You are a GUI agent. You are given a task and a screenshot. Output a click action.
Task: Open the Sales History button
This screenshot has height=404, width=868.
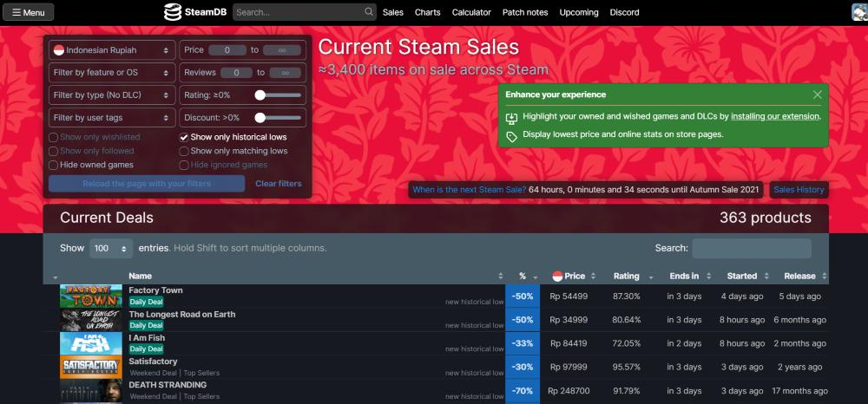(799, 190)
